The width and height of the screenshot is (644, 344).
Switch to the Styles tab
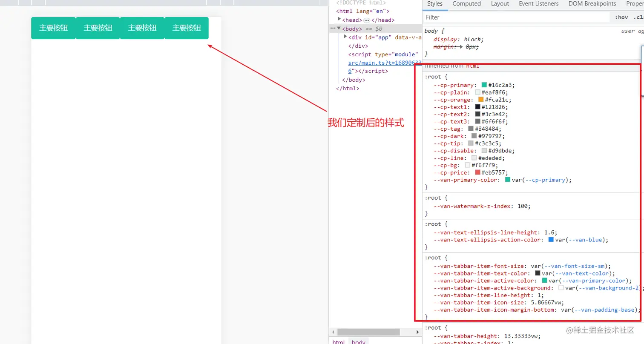[435, 4]
